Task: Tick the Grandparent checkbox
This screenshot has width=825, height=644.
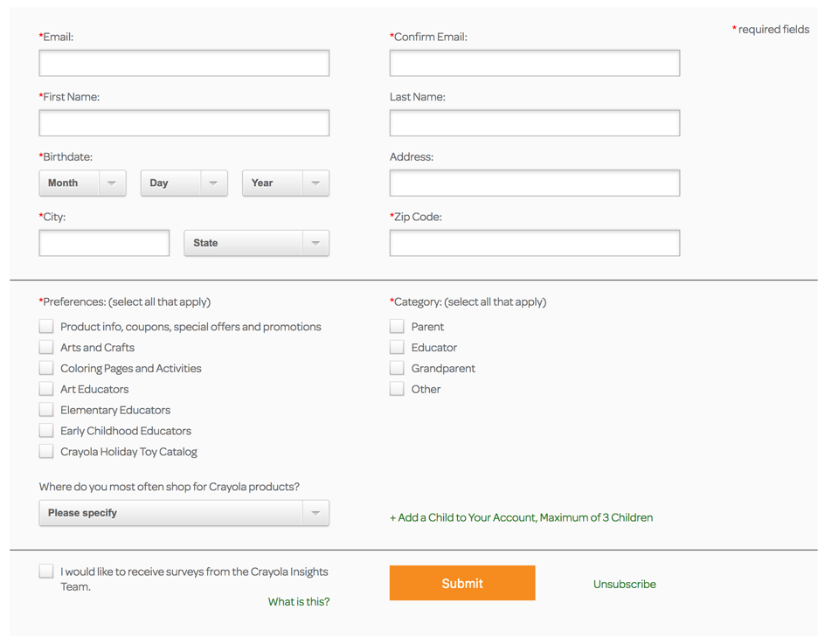Action: 397,368
